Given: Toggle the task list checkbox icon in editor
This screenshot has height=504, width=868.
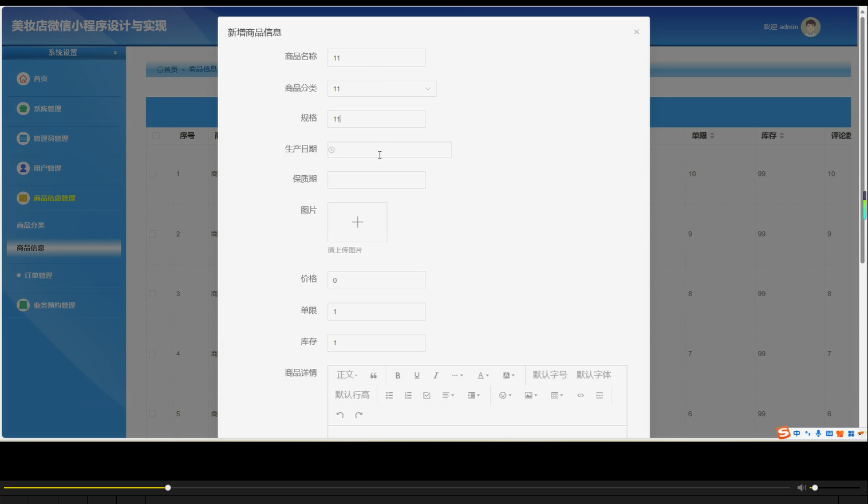Looking at the screenshot, I should point(426,395).
